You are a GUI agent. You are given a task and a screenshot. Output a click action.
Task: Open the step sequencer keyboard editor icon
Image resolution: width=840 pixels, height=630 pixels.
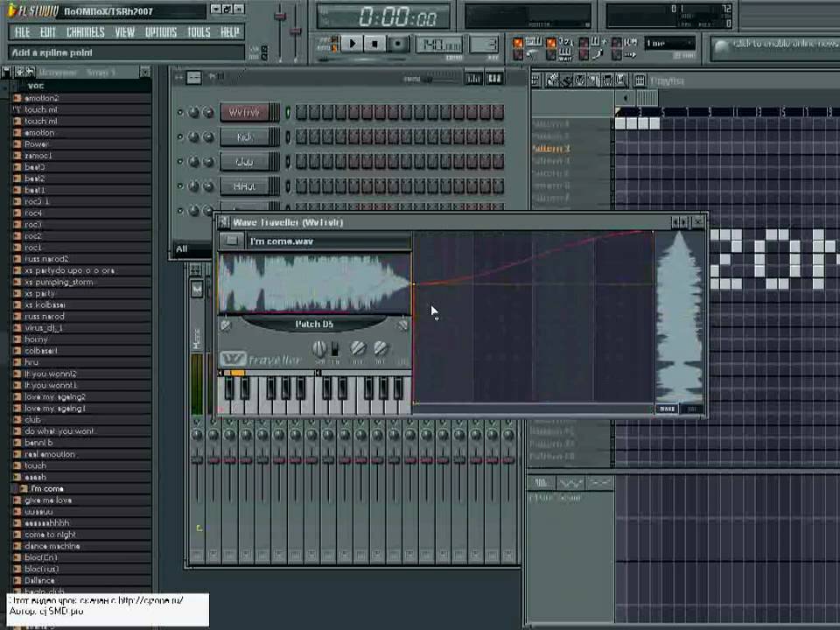coord(493,79)
